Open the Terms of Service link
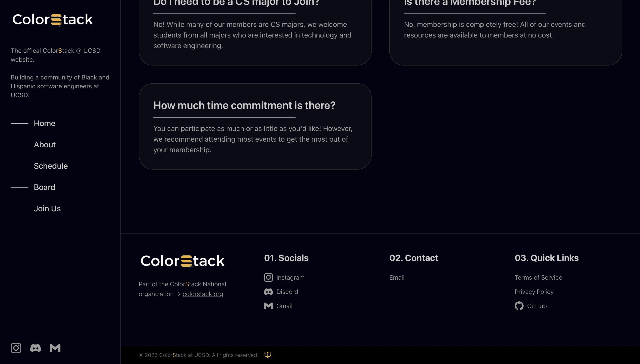The height and width of the screenshot is (364, 640). click(538, 277)
